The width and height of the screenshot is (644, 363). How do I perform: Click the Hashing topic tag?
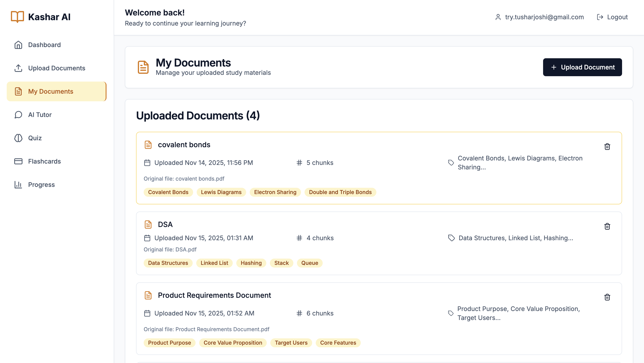[251, 263]
